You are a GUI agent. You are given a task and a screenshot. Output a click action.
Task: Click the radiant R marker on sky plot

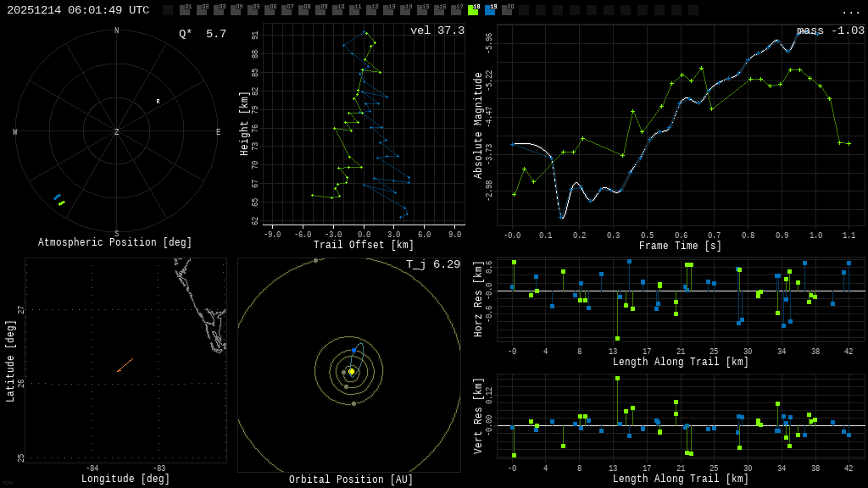158,102
